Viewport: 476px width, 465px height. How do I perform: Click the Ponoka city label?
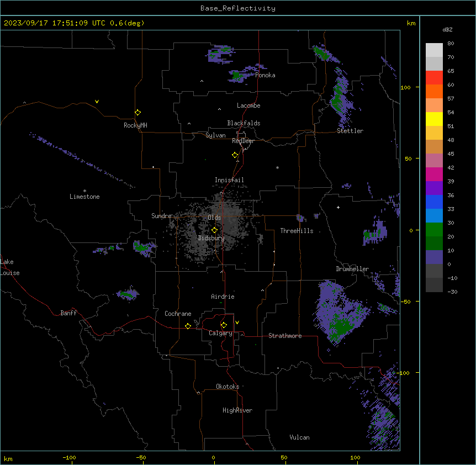click(265, 75)
